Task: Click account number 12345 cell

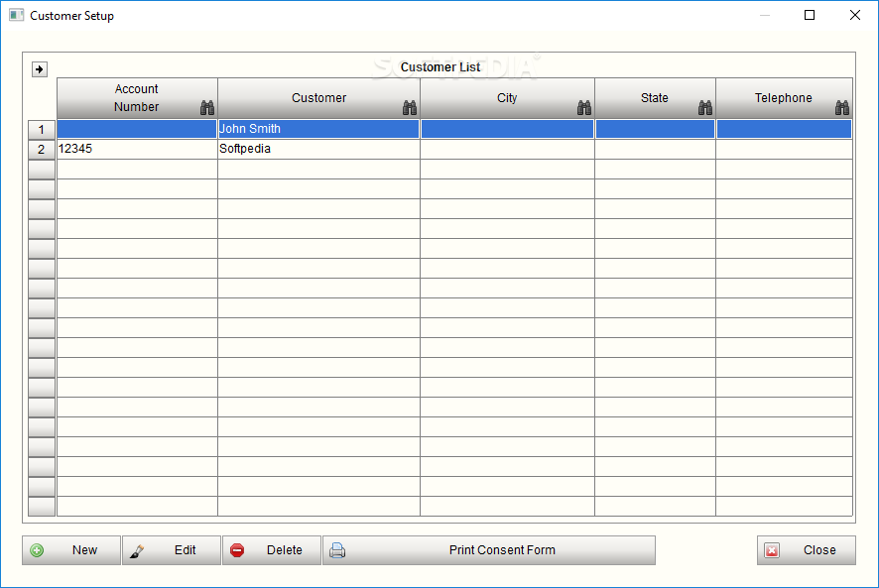Action: tap(137, 149)
